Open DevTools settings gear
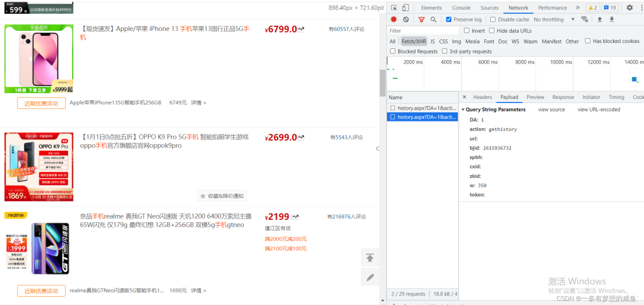 630,8
